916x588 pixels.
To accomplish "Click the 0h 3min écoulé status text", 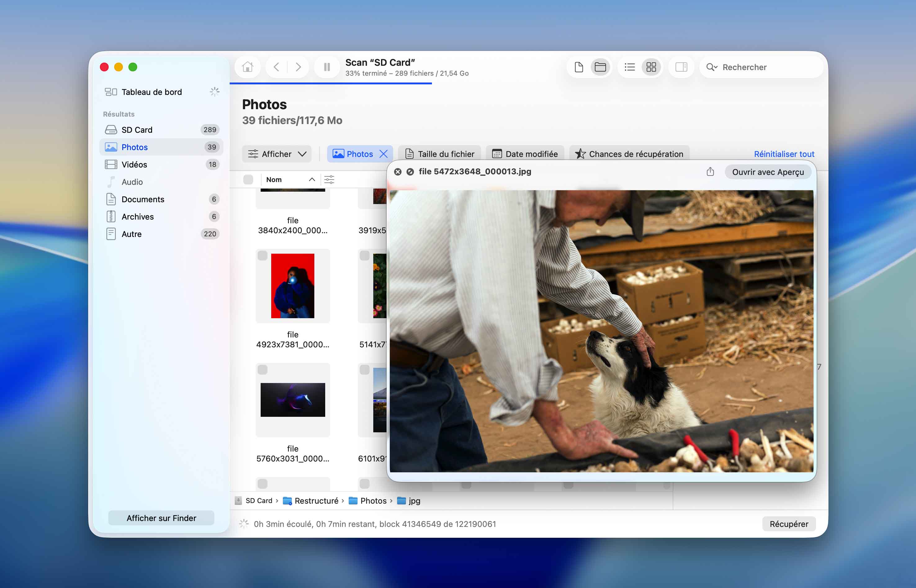I will [x=375, y=524].
